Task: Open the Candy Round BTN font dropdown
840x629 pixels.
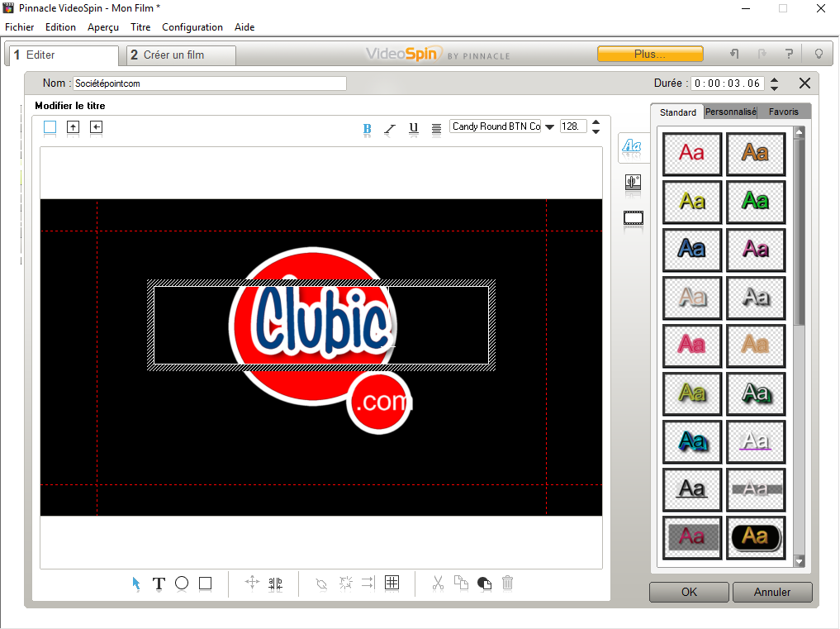Action: pos(549,127)
